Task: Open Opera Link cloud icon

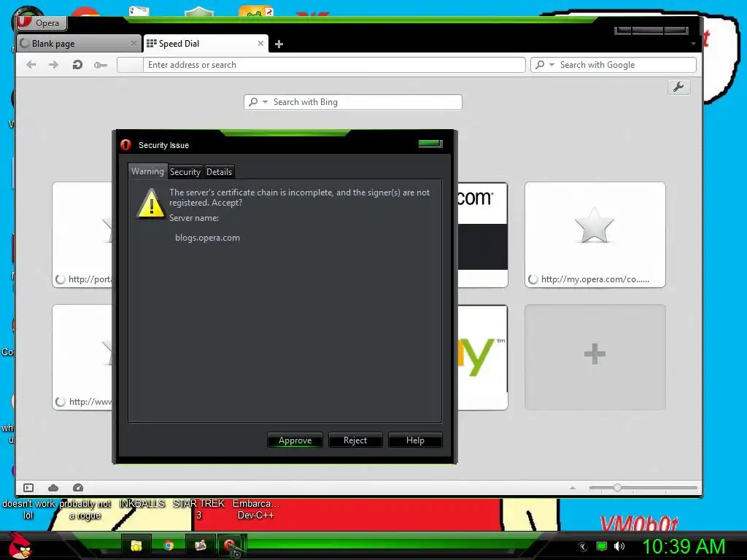Action: (53, 488)
